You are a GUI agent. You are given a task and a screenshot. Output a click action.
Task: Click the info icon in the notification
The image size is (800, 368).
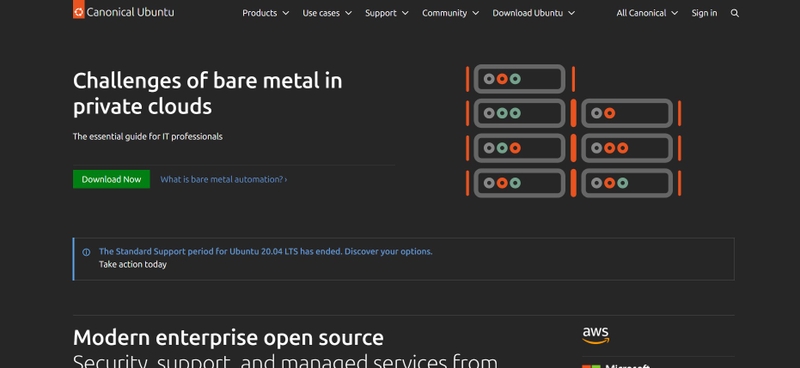pyautogui.click(x=86, y=252)
